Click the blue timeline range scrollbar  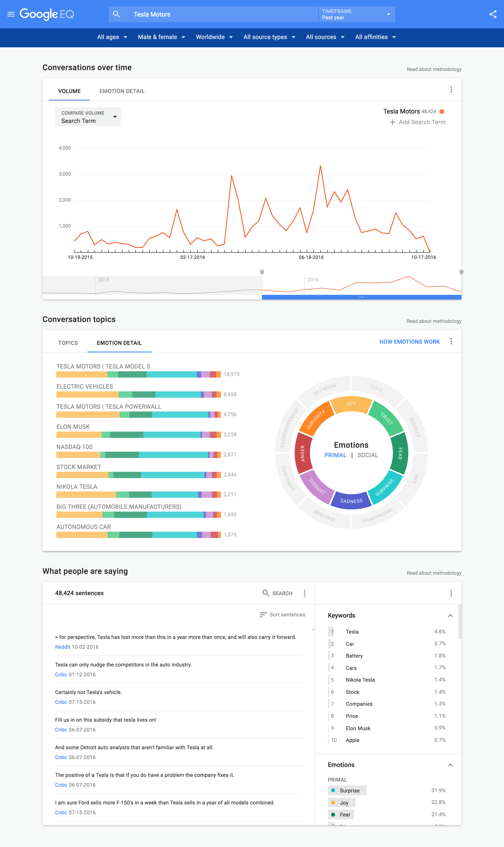pyautogui.click(x=361, y=297)
